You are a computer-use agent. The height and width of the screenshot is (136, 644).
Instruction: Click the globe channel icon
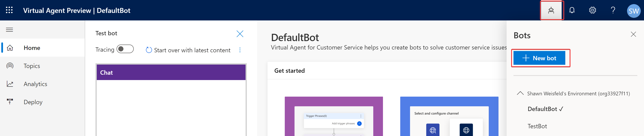pyautogui.click(x=466, y=130)
